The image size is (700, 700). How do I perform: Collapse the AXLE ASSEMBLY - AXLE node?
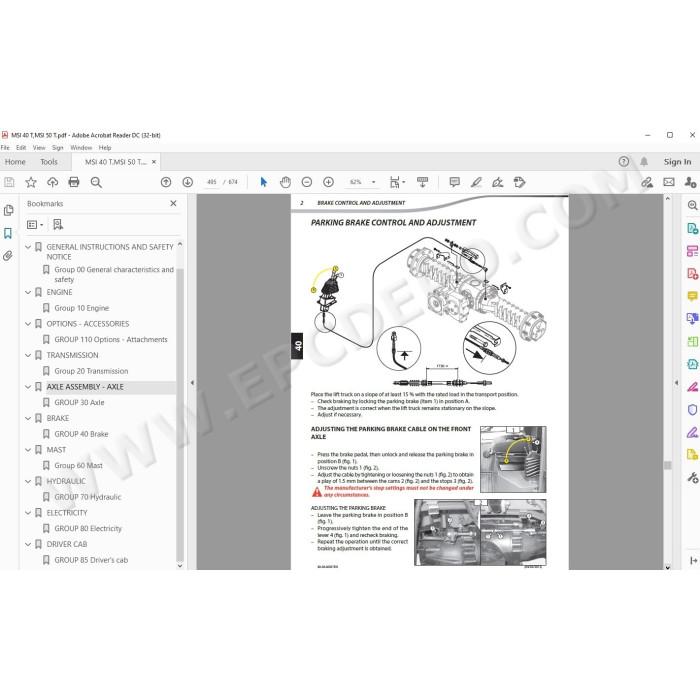point(28,387)
